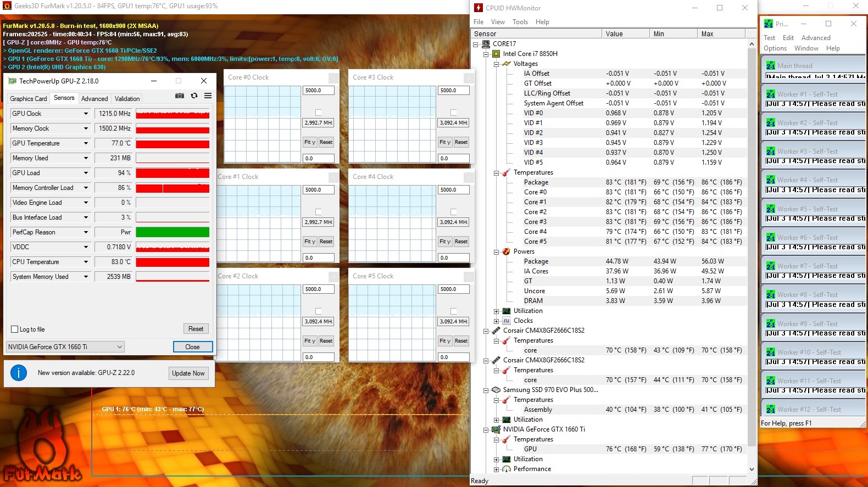
Task: Click the 5000.0 max field in Core #4 Clock
Action: tap(453, 190)
